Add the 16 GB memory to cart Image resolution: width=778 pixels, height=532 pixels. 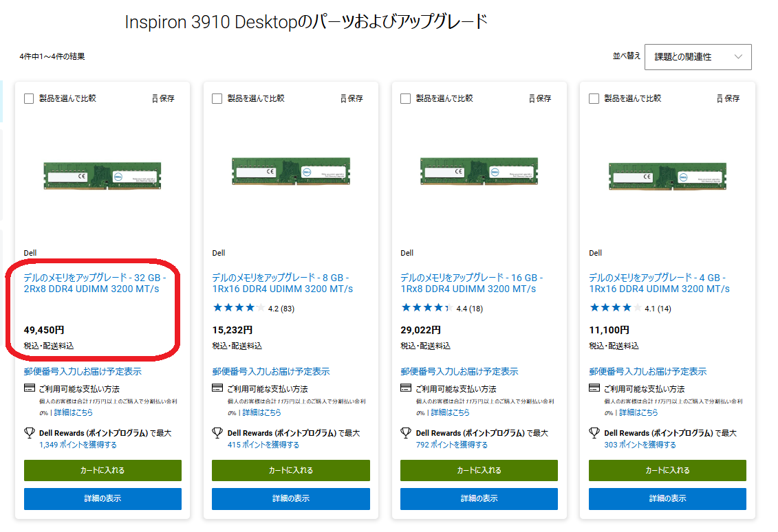click(x=479, y=471)
